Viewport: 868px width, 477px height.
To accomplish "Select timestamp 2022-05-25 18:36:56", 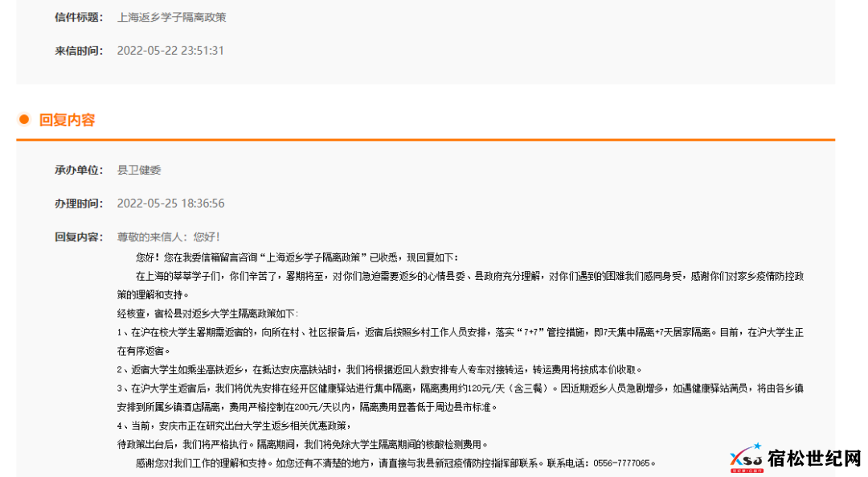I will 170,204.
